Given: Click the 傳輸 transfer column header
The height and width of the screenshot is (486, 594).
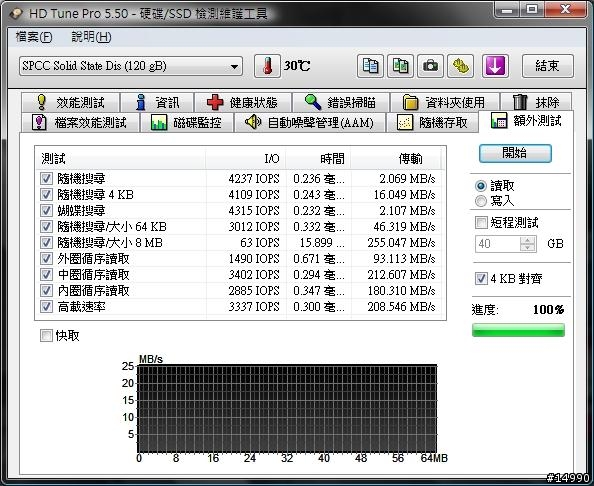Looking at the screenshot, I should click(396, 159).
